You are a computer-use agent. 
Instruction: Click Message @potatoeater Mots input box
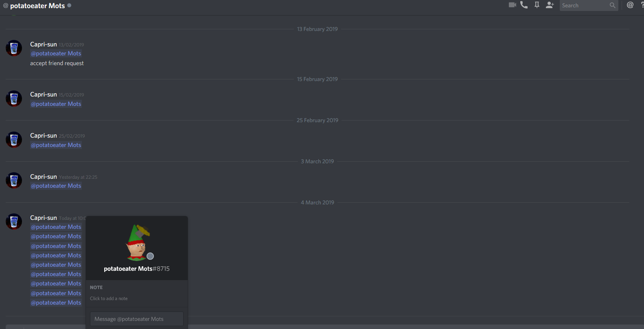point(137,319)
